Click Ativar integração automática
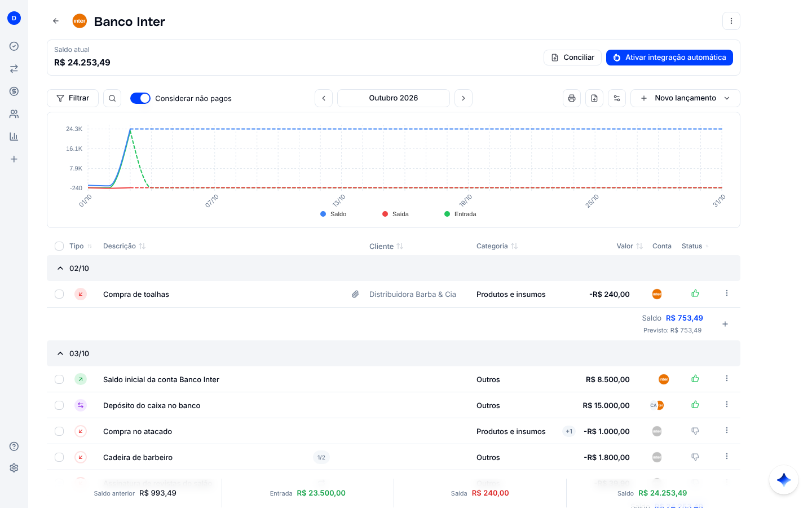 click(x=669, y=58)
